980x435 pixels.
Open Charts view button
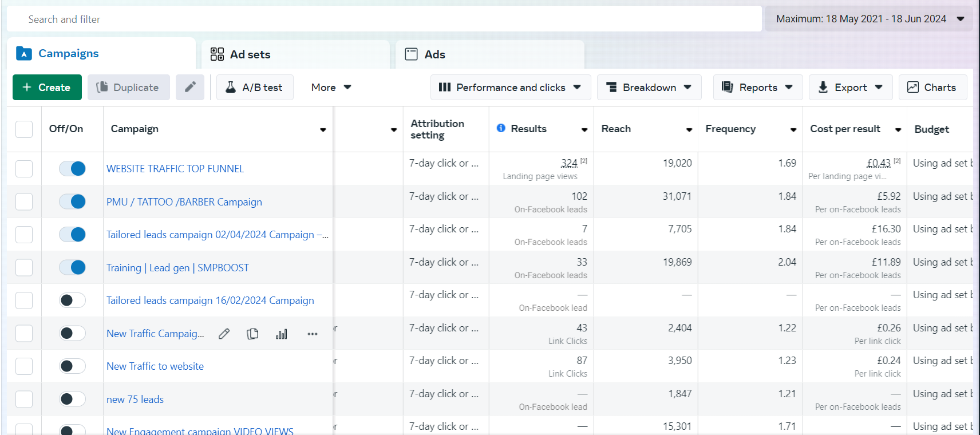click(932, 87)
